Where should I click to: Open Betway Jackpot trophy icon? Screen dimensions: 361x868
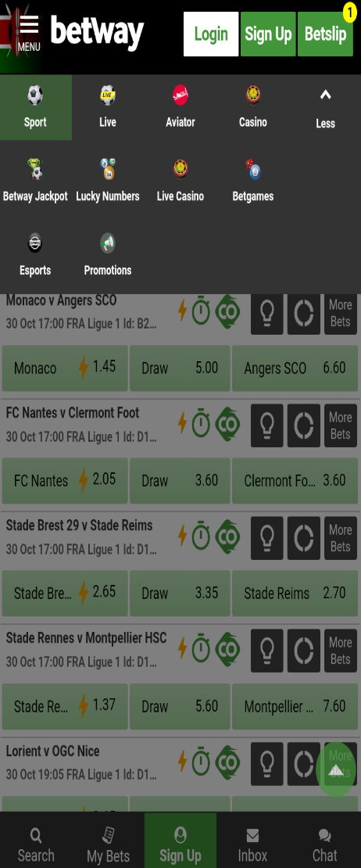tap(35, 169)
